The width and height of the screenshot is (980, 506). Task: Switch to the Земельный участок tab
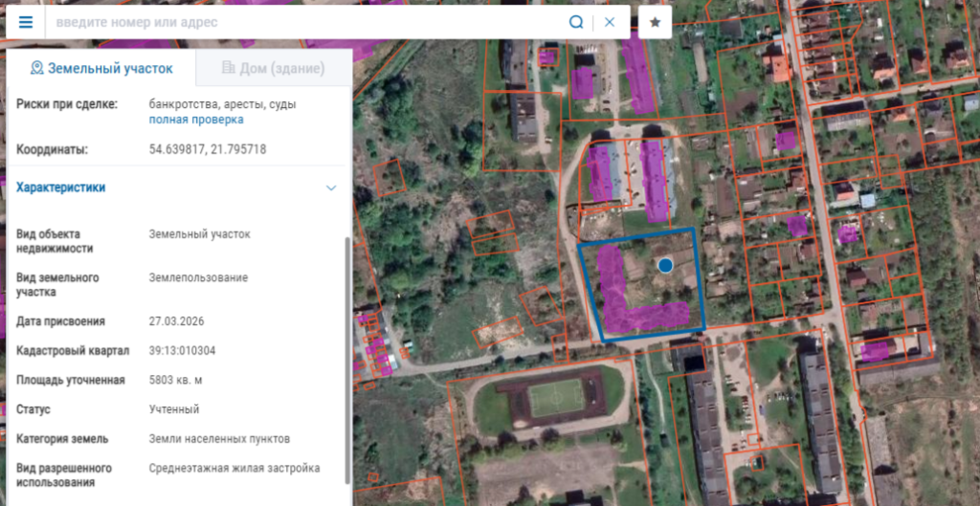pos(101,68)
